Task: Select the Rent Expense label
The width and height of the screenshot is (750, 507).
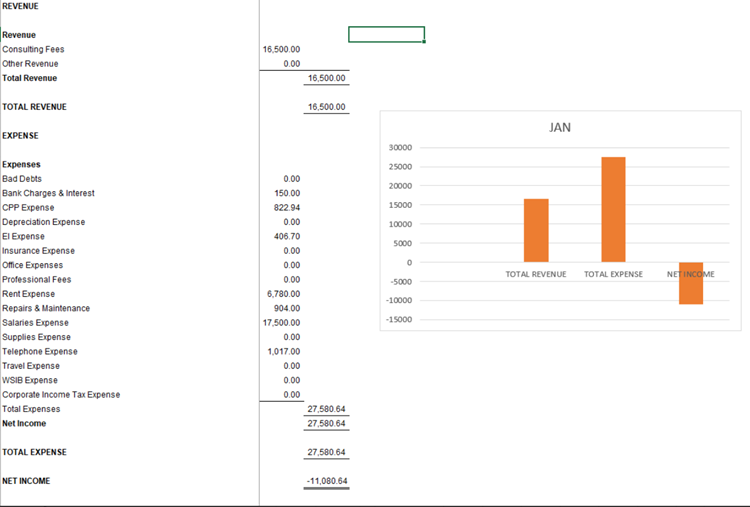Action: (x=28, y=293)
